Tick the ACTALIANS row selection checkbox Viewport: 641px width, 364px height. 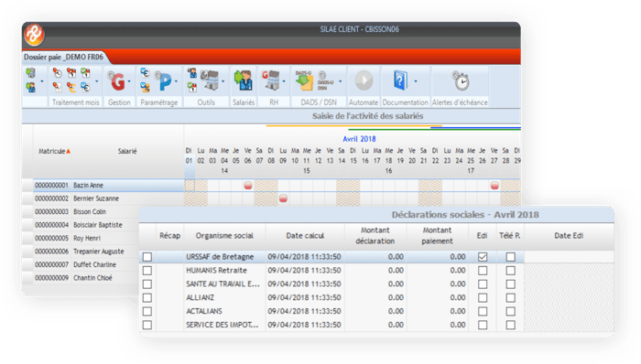pyautogui.click(x=147, y=311)
